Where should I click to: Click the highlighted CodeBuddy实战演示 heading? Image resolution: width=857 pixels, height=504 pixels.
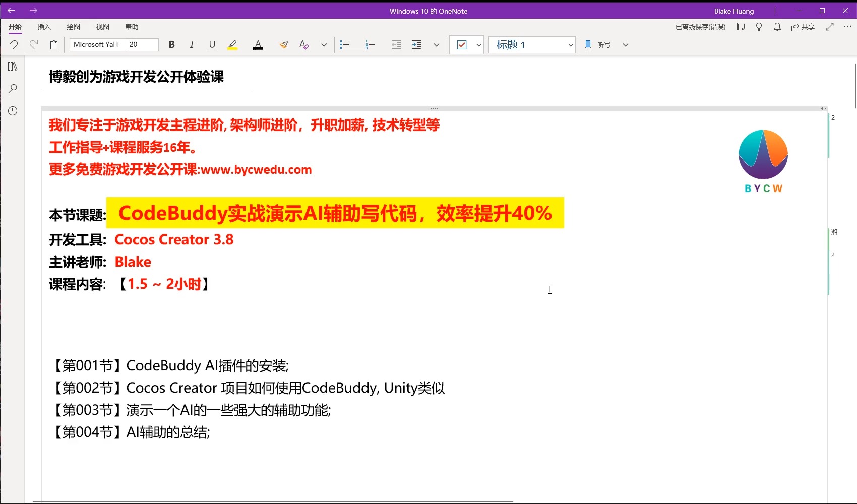(x=335, y=213)
